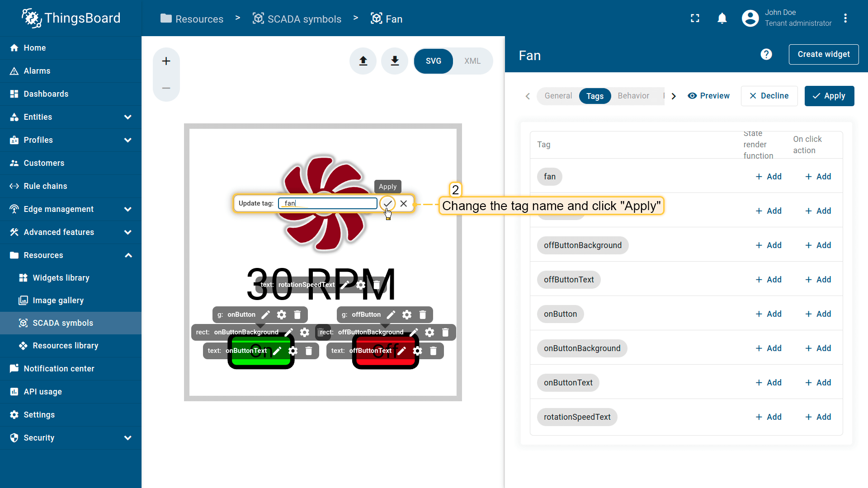The height and width of the screenshot is (488, 868).
Task: Open the Behavior tab
Action: [x=633, y=96]
